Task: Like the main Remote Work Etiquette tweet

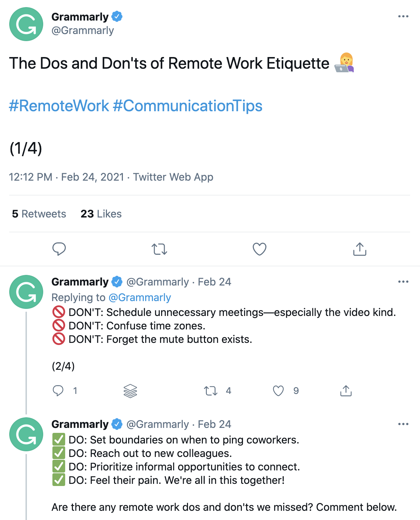Action: (259, 249)
